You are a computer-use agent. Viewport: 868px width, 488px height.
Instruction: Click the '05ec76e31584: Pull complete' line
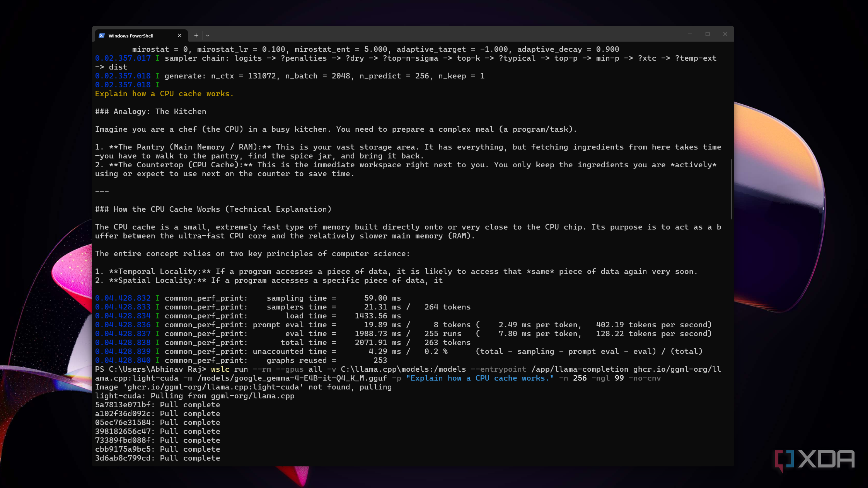click(x=158, y=423)
